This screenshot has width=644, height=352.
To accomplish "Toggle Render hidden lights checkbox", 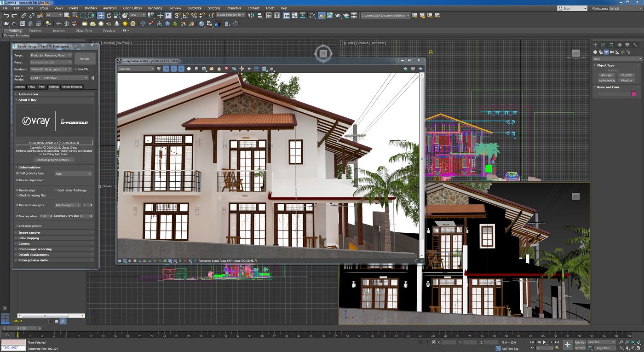I will pos(17,205).
